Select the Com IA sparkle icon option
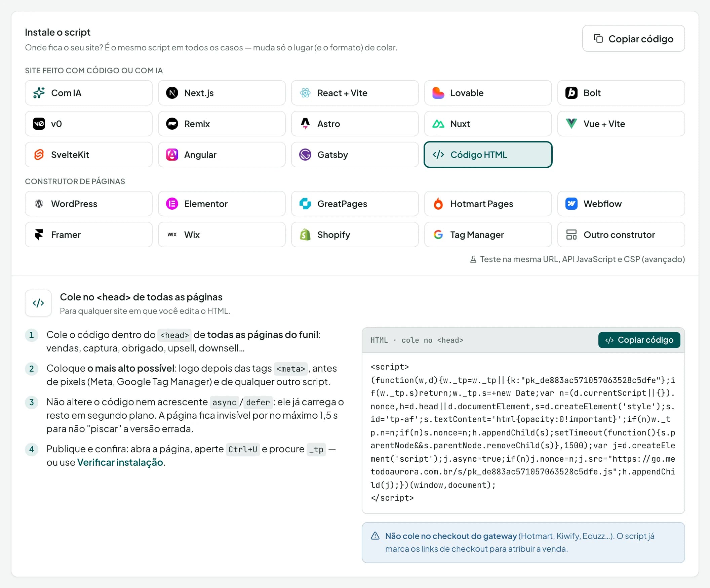 (39, 93)
